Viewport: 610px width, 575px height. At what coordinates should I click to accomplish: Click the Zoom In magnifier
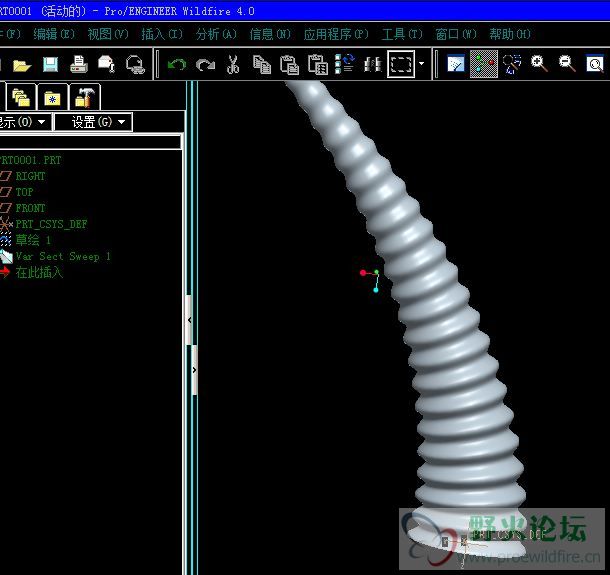tap(539, 64)
